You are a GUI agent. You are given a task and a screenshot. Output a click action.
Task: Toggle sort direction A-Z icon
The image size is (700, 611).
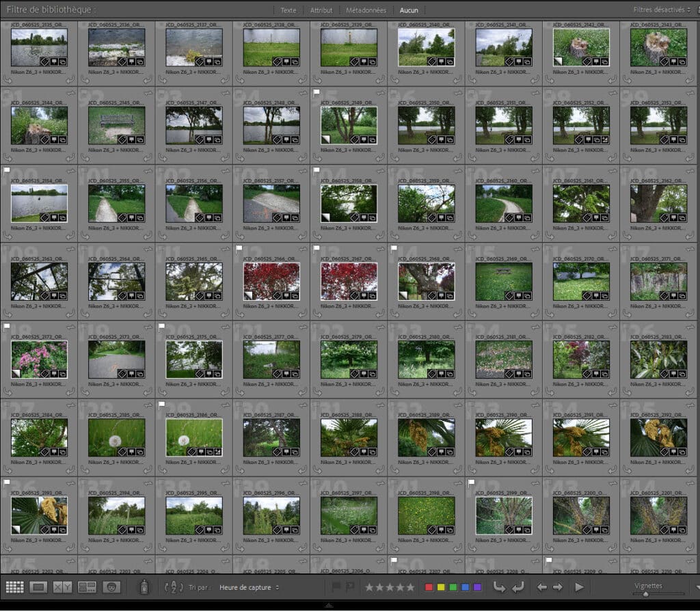point(174,587)
